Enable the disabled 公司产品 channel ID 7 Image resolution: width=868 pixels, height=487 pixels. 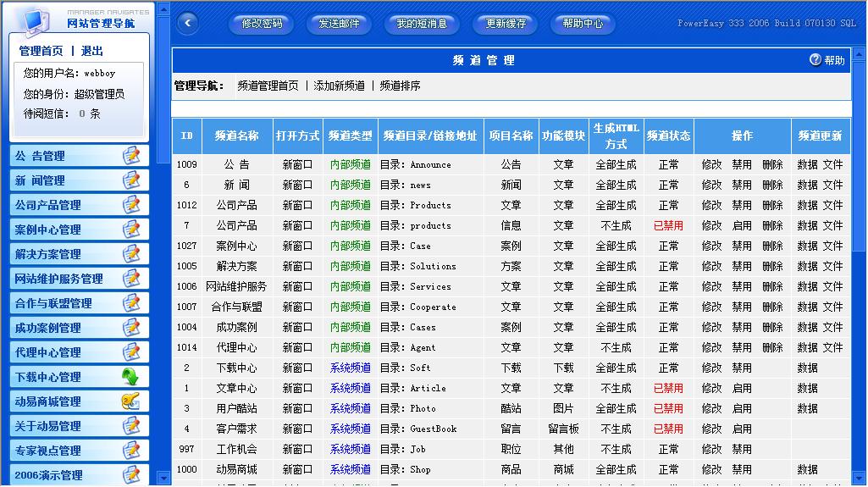point(742,226)
